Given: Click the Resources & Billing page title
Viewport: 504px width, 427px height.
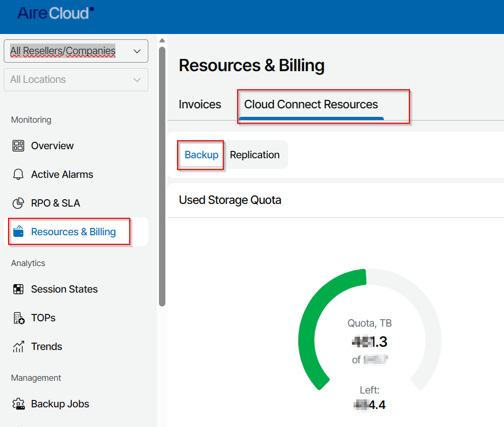Looking at the screenshot, I should tap(251, 65).
